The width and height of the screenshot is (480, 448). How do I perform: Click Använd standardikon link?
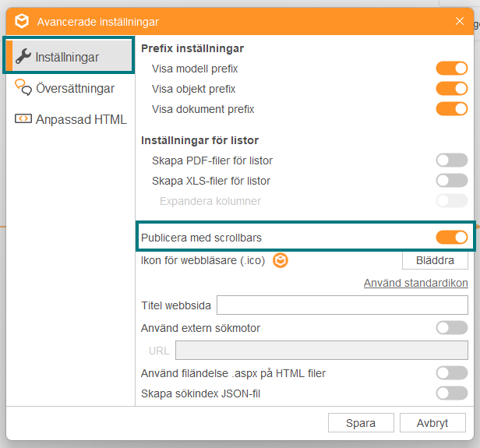tap(416, 283)
